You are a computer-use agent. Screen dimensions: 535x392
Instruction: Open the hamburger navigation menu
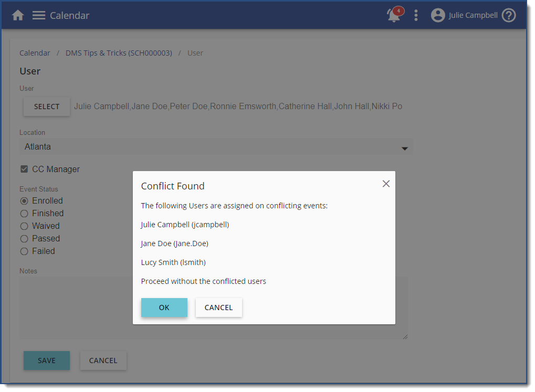click(x=38, y=15)
